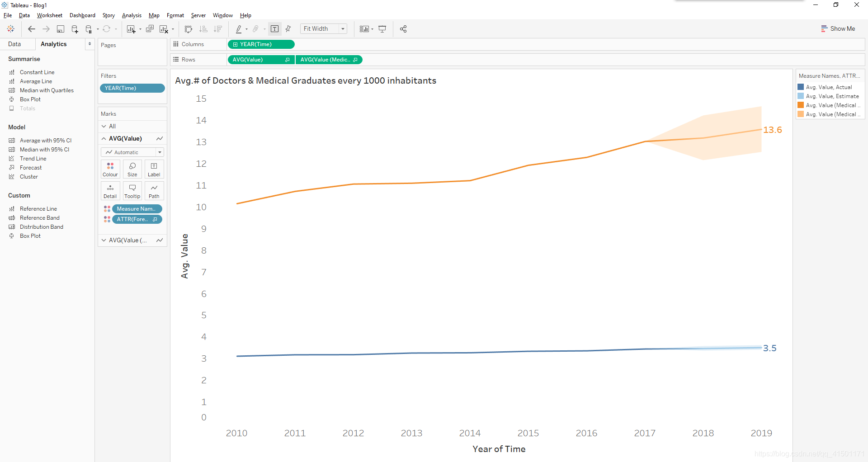Open the Tableau start page icon
Image resolution: width=868 pixels, height=462 pixels.
[x=11, y=29]
